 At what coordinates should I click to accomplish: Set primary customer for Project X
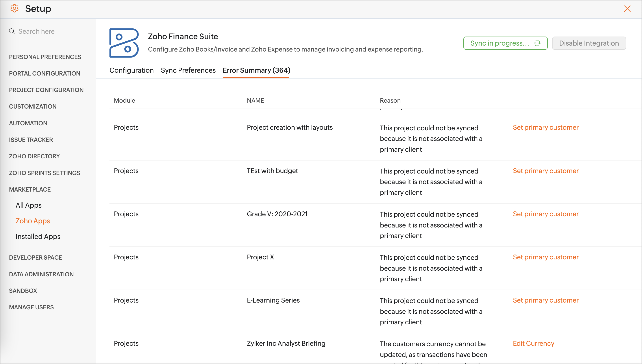pos(546,257)
